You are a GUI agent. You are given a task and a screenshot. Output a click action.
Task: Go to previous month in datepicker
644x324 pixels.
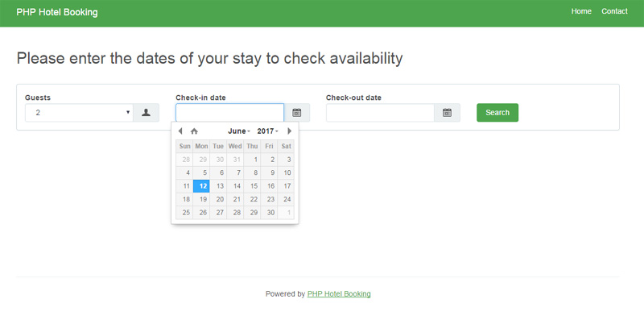(x=180, y=131)
